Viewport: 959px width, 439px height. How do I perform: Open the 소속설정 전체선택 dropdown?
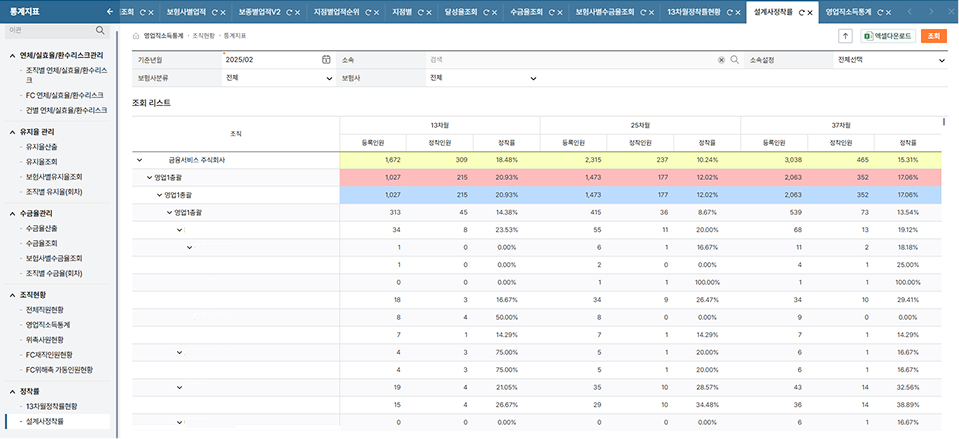click(889, 60)
